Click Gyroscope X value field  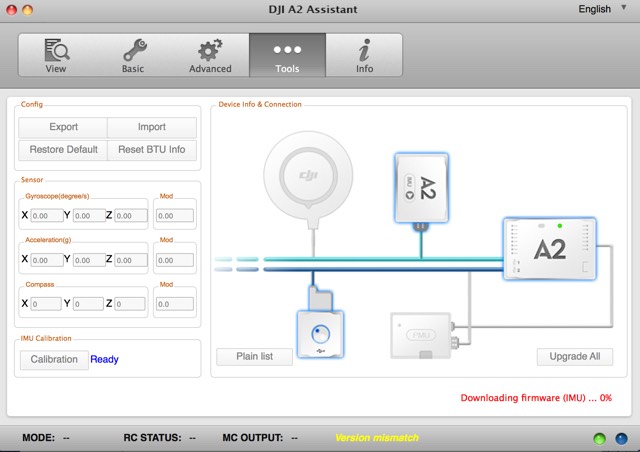pos(47,216)
